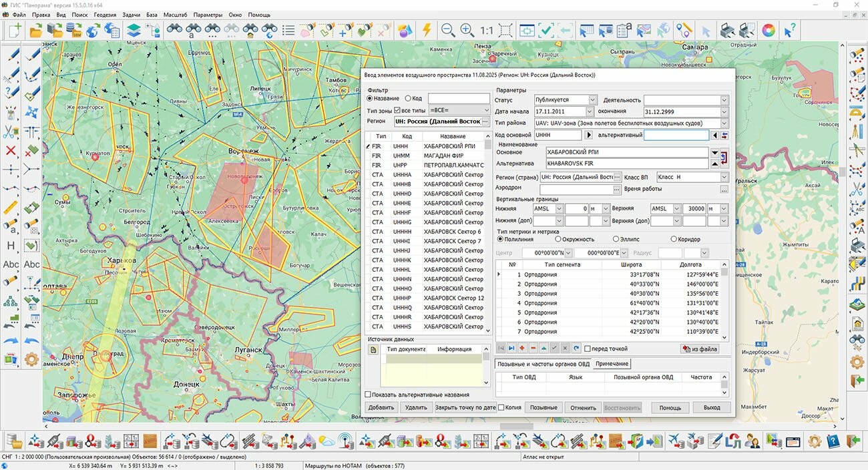Click the create new map icon

15,30
